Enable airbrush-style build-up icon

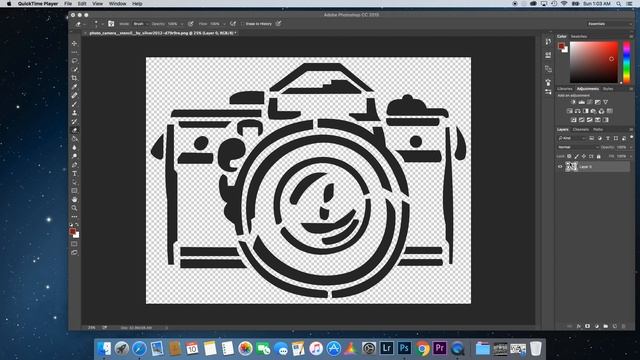pos(233,24)
